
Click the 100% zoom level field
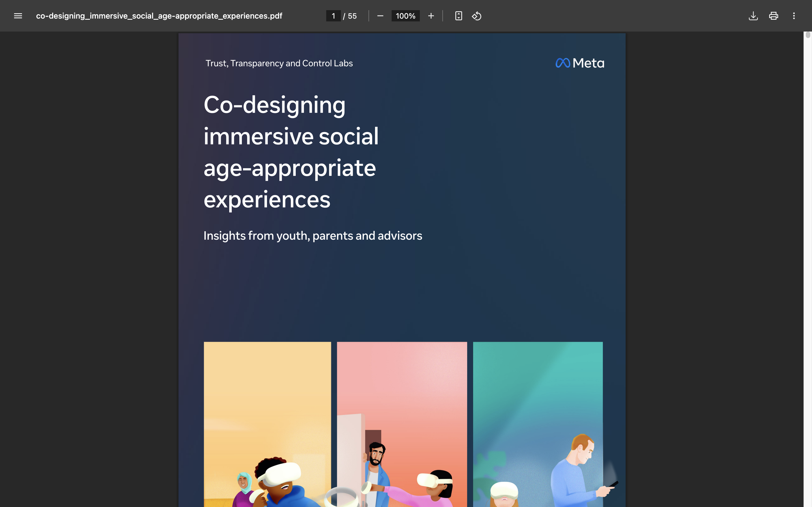tap(405, 16)
